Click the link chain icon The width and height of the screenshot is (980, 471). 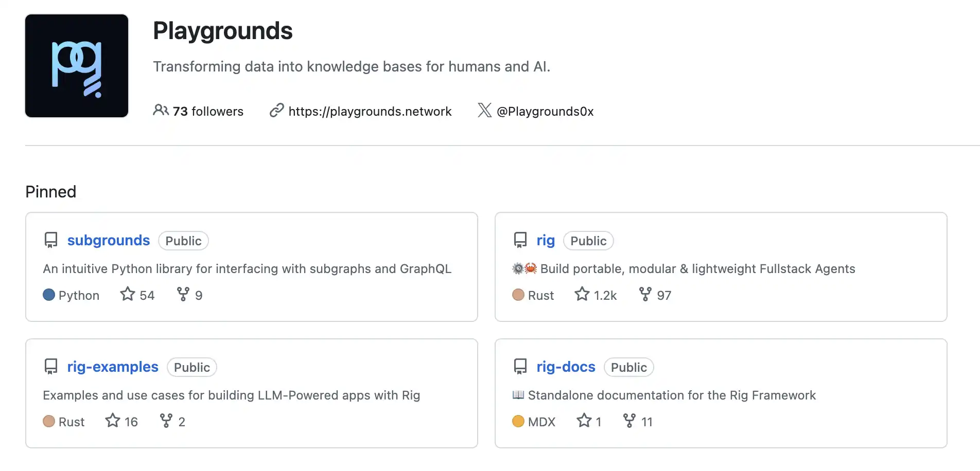point(277,110)
